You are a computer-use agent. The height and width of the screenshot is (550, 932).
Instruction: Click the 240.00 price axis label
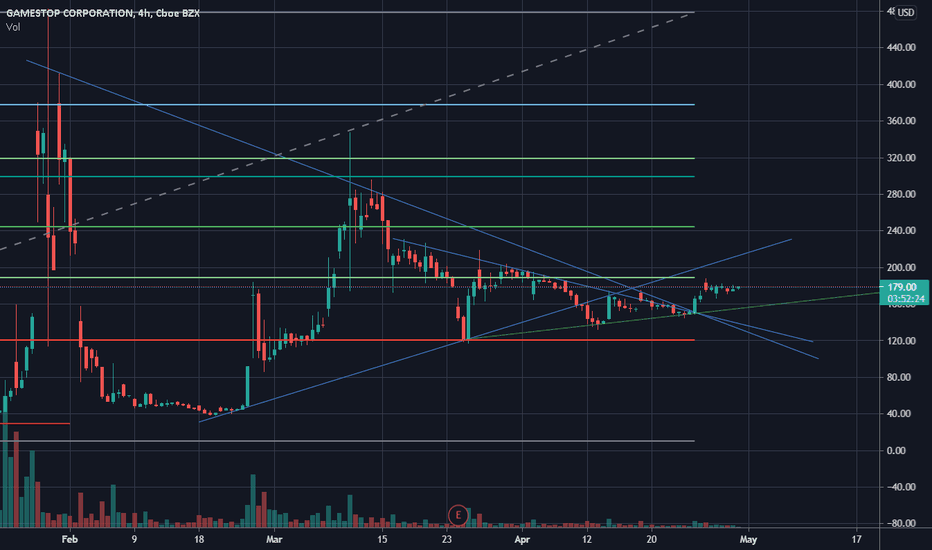[900, 231]
